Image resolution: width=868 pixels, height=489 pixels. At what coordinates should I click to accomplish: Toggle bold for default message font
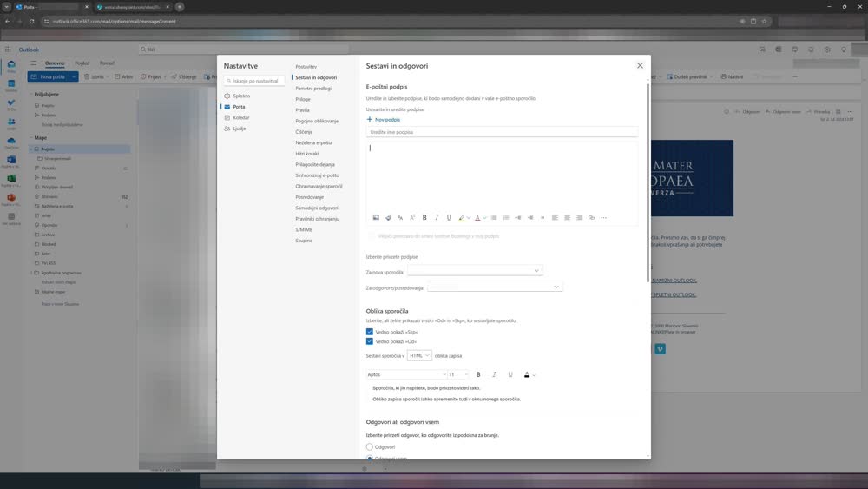[x=478, y=374]
